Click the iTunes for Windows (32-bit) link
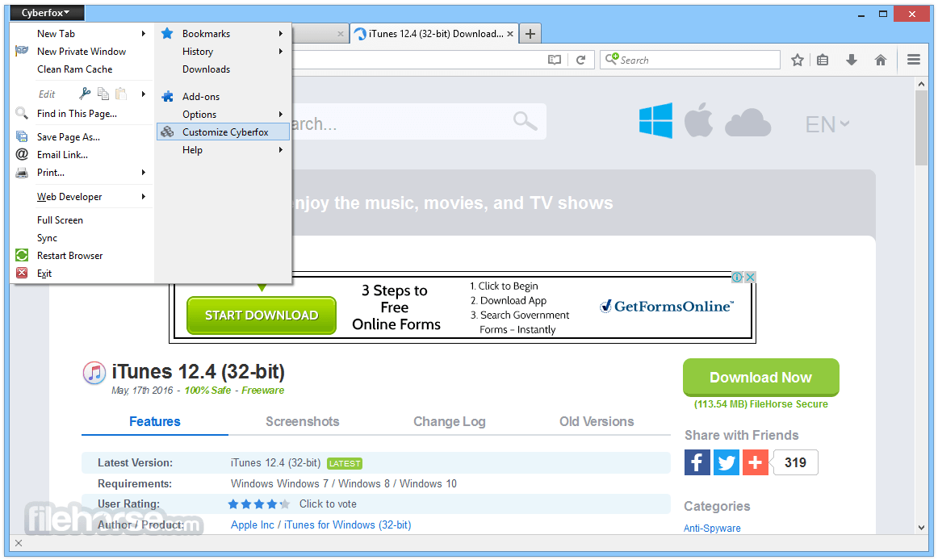Image resolution: width=938 pixels, height=560 pixels. [x=348, y=524]
